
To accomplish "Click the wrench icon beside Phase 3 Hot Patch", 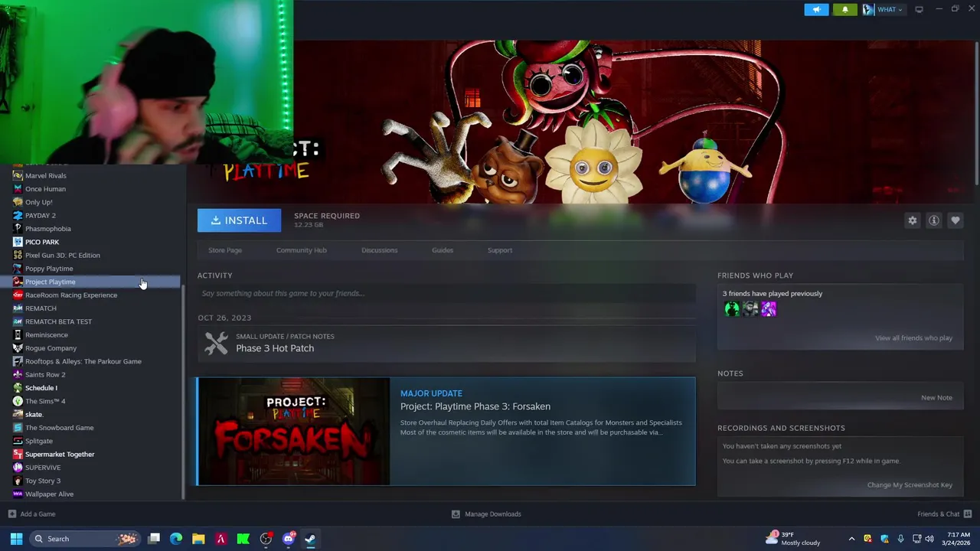I will tap(216, 343).
